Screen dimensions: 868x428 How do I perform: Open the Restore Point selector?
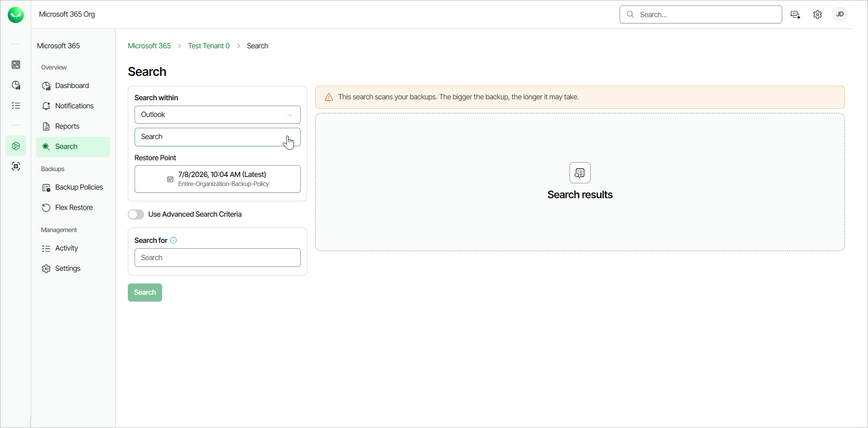click(218, 179)
